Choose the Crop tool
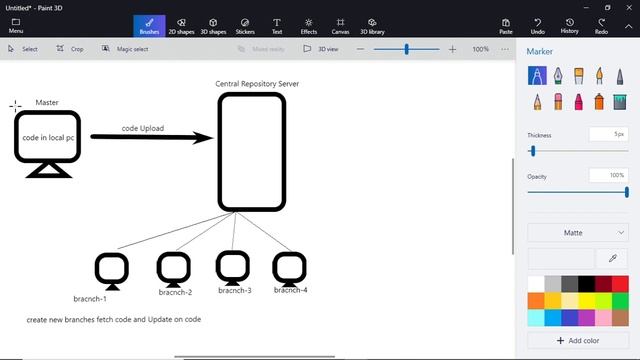The height and width of the screenshot is (360, 640). [70, 49]
